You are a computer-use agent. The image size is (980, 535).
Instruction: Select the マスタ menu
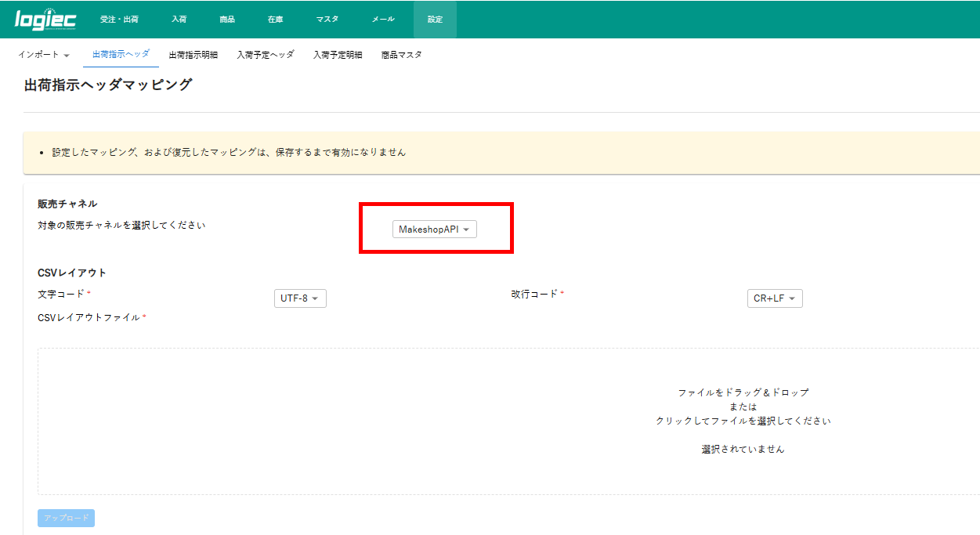coord(327,20)
